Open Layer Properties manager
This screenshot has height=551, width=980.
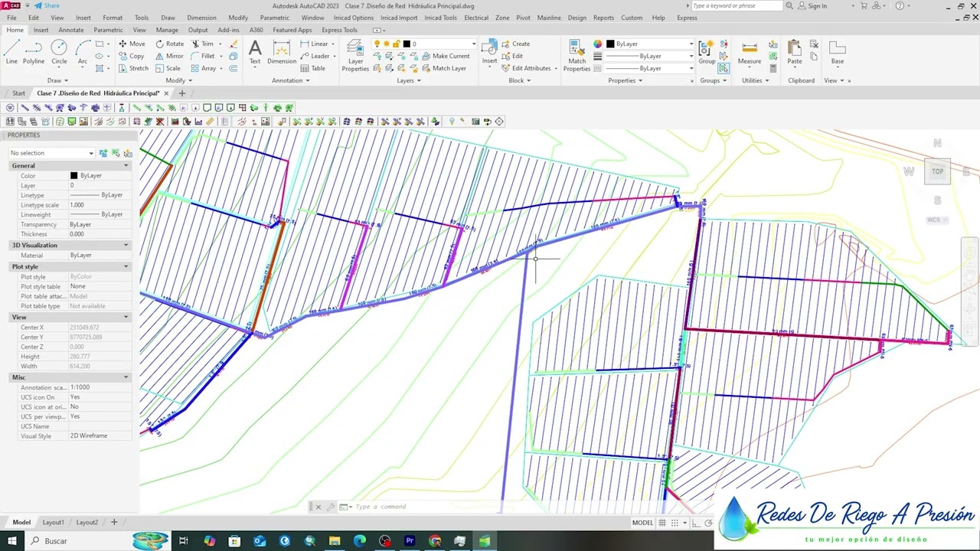pyautogui.click(x=355, y=55)
